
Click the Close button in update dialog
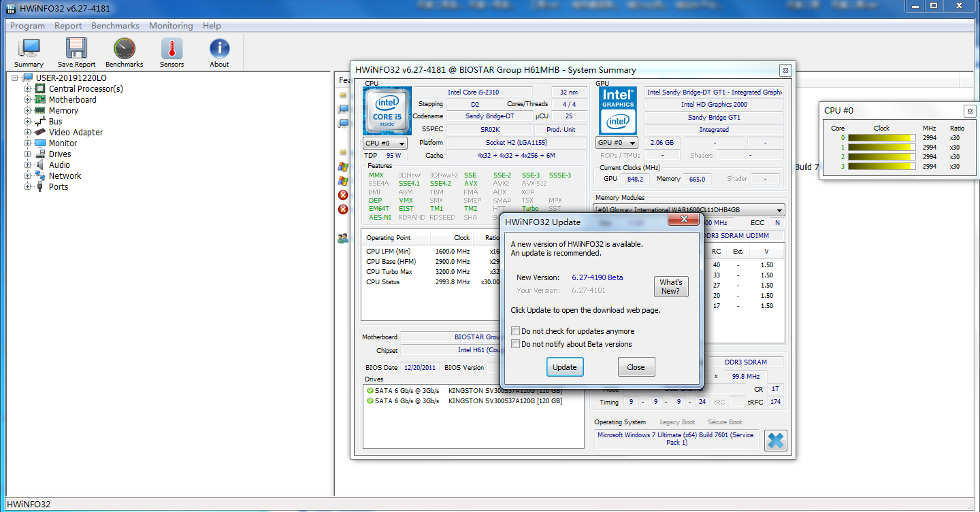[636, 367]
